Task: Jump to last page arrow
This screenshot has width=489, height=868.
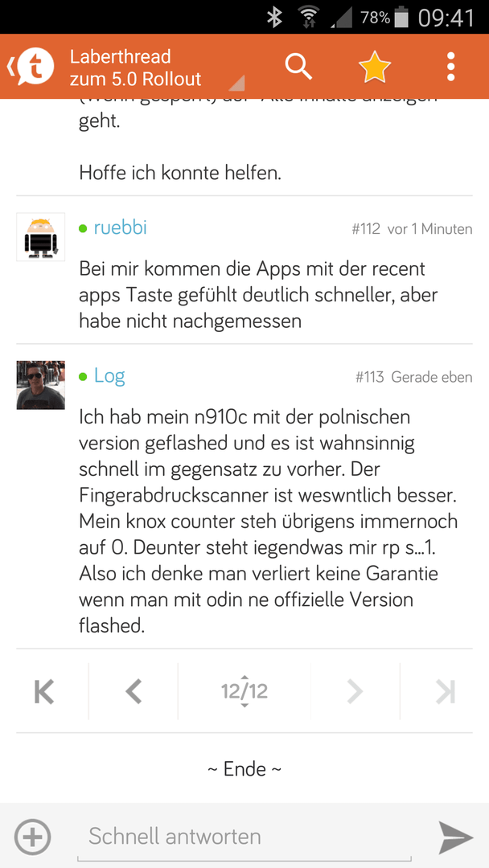Action: coord(445,691)
